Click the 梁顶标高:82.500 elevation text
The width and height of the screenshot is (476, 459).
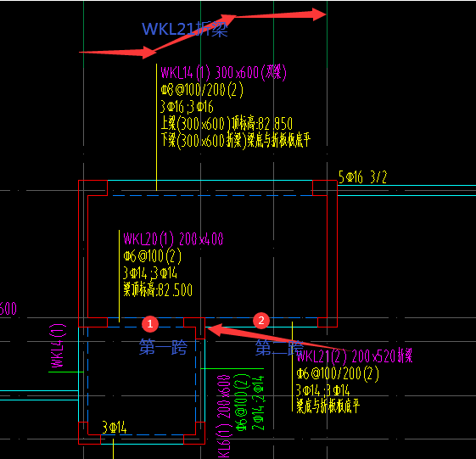(158, 290)
